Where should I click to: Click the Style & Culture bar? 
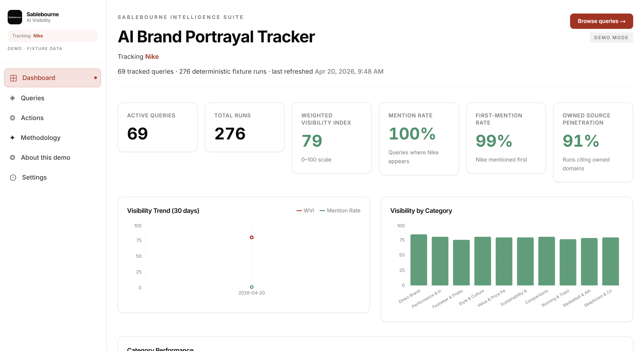click(482, 261)
